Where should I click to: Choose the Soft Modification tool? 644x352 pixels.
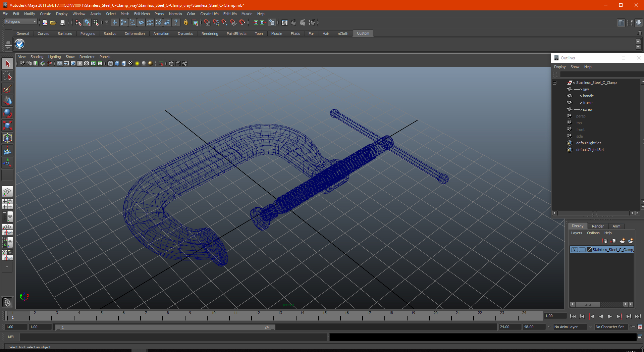[7, 151]
